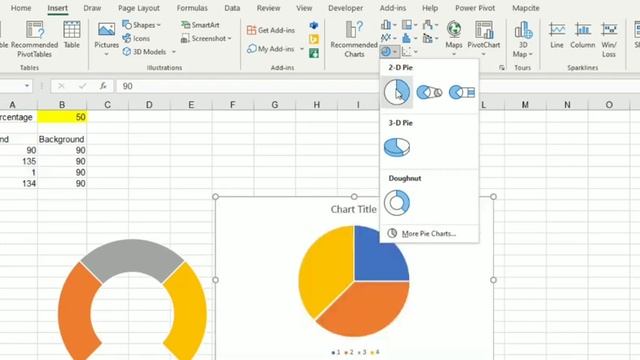
Task: Open Recommended Charts
Action: coord(353,39)
